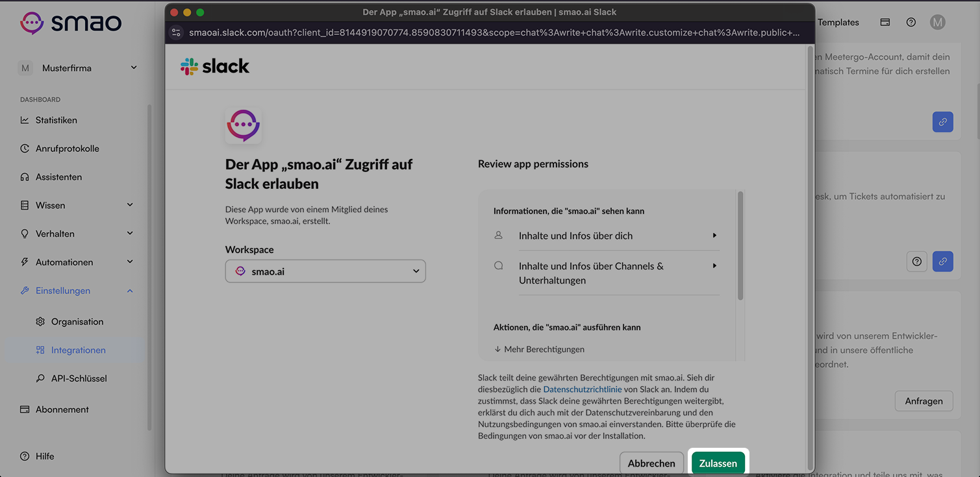Open Hilfe in the sidebar
This screenshot has height=477, width=980.
45,456
